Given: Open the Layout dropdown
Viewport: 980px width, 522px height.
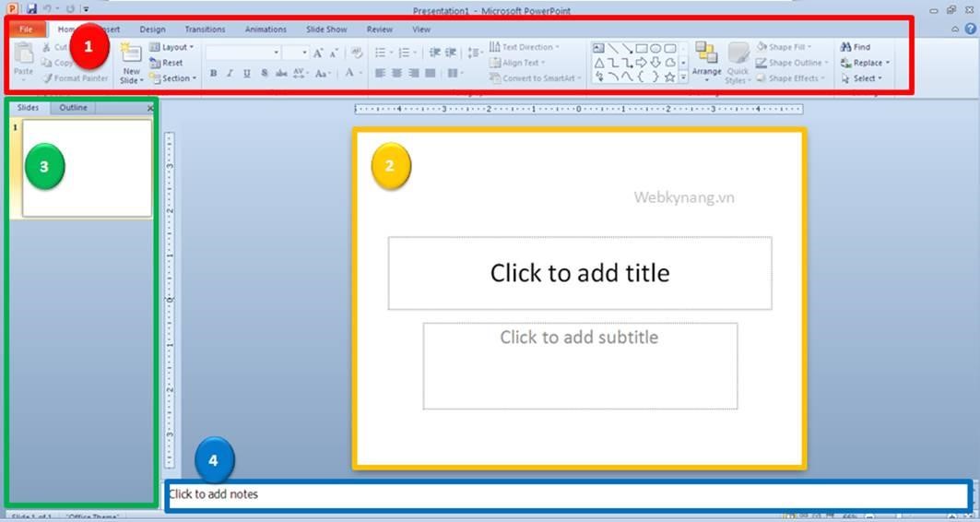Looking at the screenshot, I should click(x=172, y=47).
